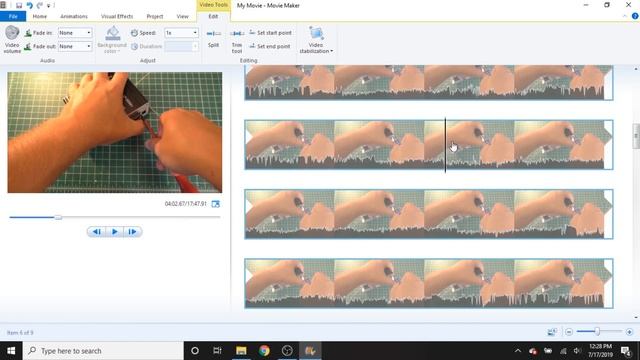Open OBS Studio from the taskbar

click(287, 351)
